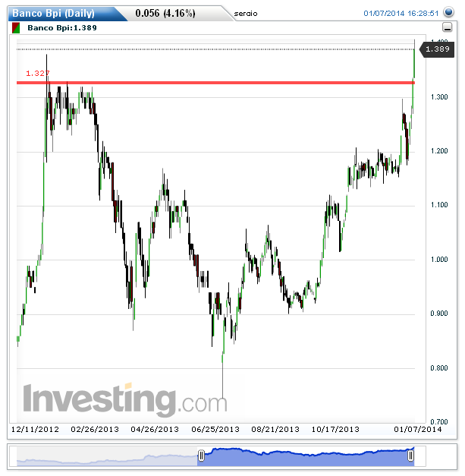Screen dimensions: 465x476
Task: Click the 1.200 price axis label
Action: [439, 151]
